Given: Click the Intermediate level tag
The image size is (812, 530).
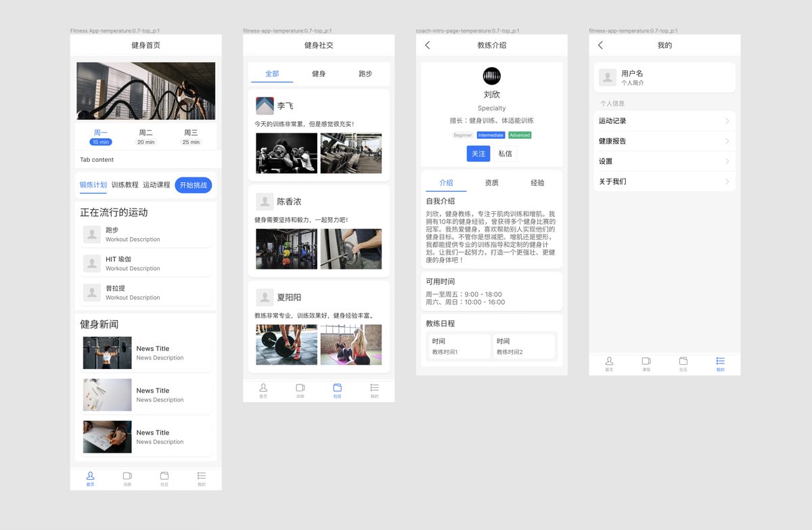Looking at the screenshot, I should point(491,135).
